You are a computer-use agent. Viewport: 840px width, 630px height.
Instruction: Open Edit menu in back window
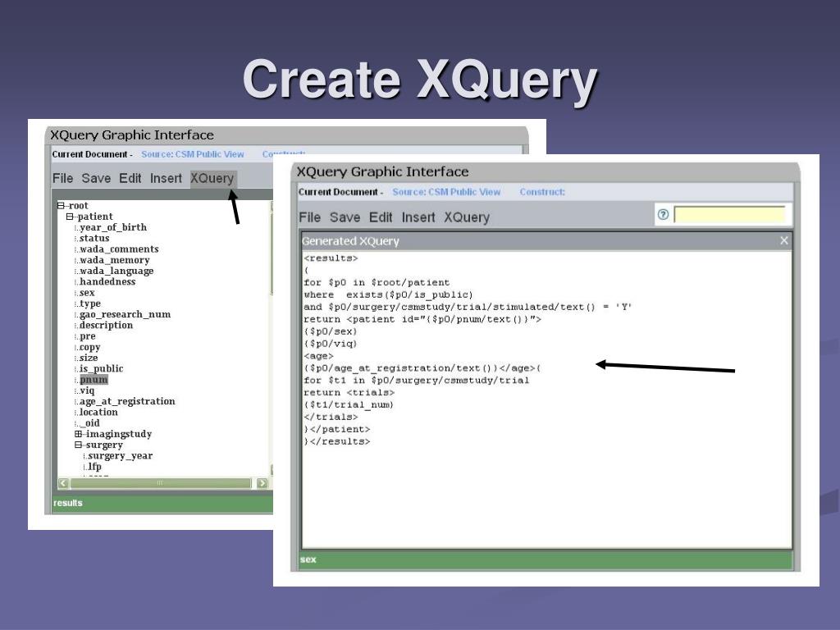point(130,178)
